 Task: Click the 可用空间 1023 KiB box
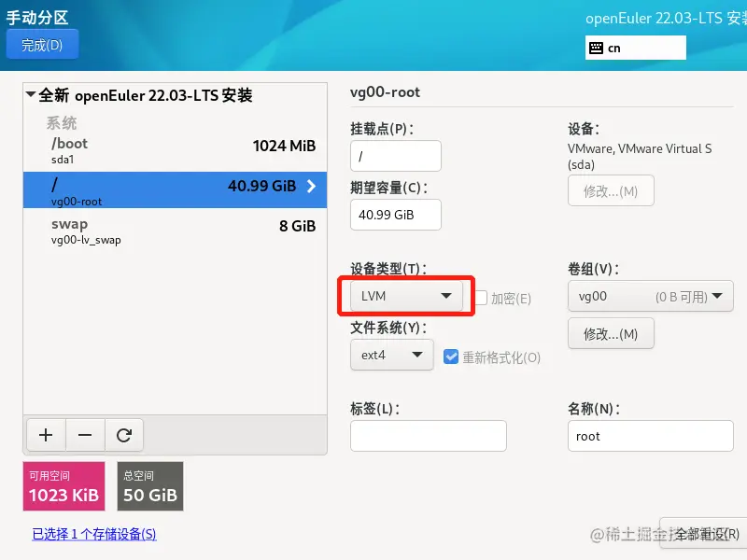tap(63, 486)
